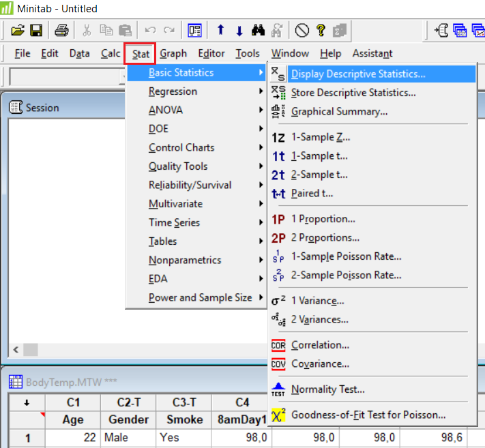Click the Cut scissors icon

pos(87,30)
